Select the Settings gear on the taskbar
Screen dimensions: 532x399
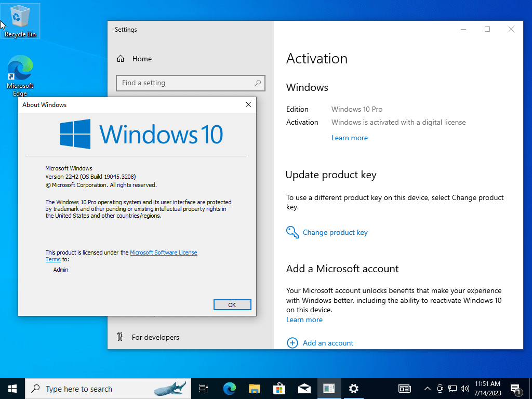click(353, 389)
